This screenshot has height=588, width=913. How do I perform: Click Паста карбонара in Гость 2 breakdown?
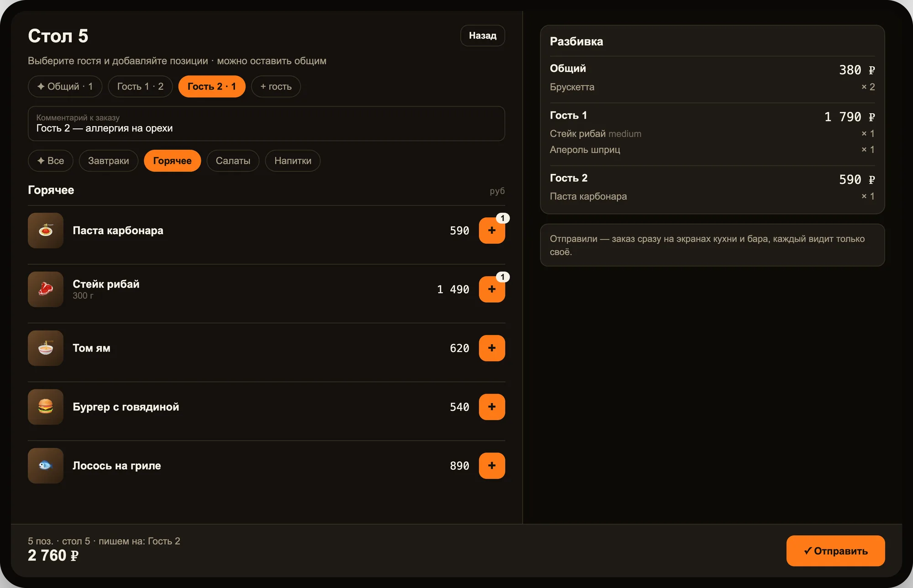tap(712, 196)
